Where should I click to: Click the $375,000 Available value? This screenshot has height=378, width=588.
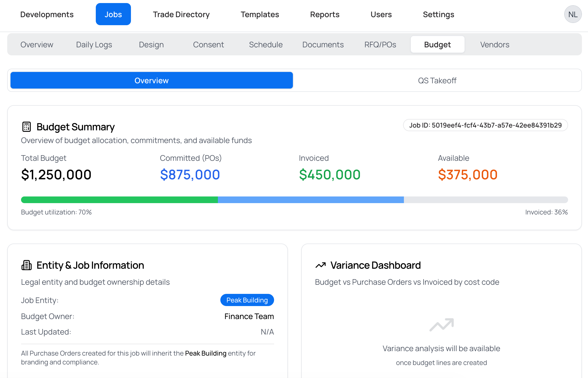(468, 175)
